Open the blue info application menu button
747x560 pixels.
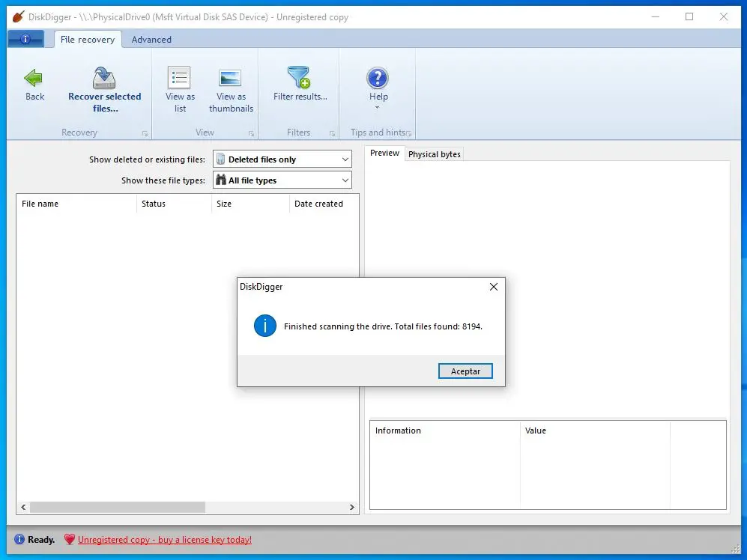click(25, 39)
